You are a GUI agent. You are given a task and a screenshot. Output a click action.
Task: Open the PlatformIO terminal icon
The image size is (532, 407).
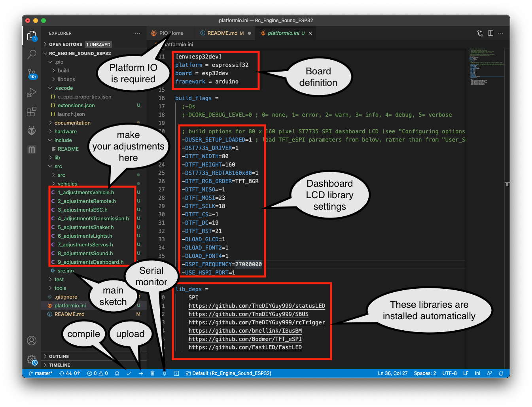pyautogui.click(x=176, y=373)
